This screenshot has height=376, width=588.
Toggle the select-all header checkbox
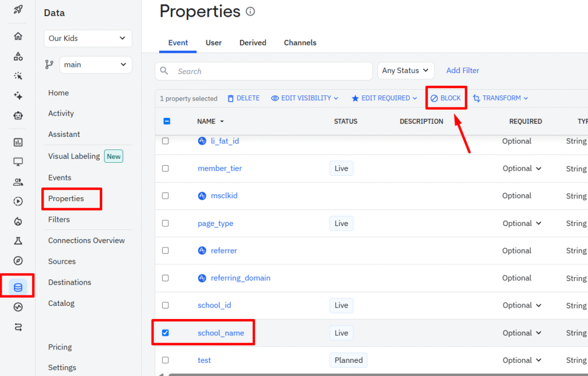tap(167, 121)
